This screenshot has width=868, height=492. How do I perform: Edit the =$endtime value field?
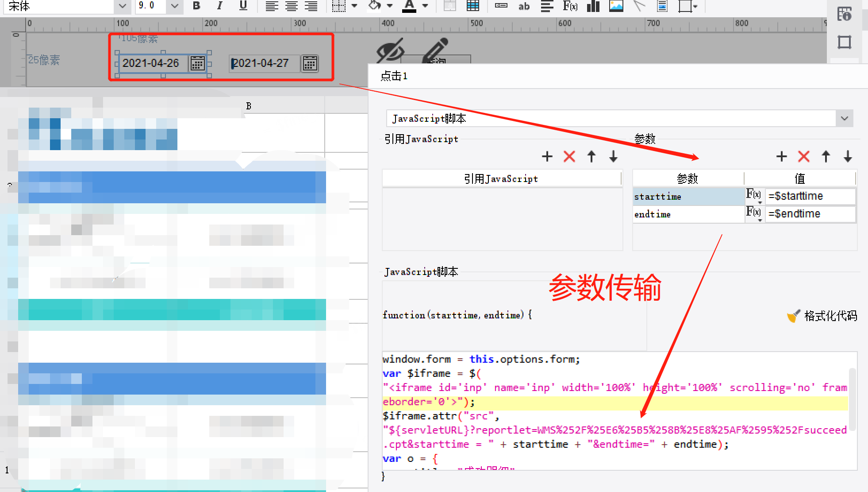click(x=810, y=214)
